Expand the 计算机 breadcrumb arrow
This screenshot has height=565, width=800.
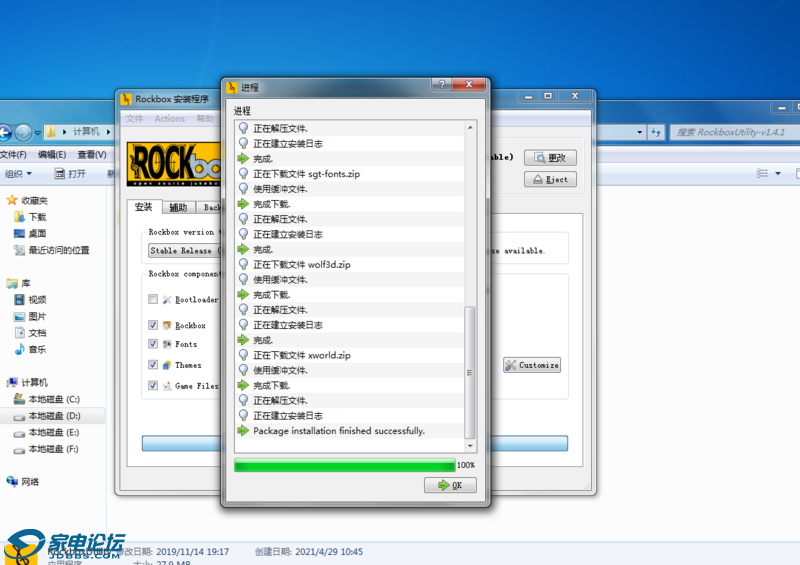(109, 132)
